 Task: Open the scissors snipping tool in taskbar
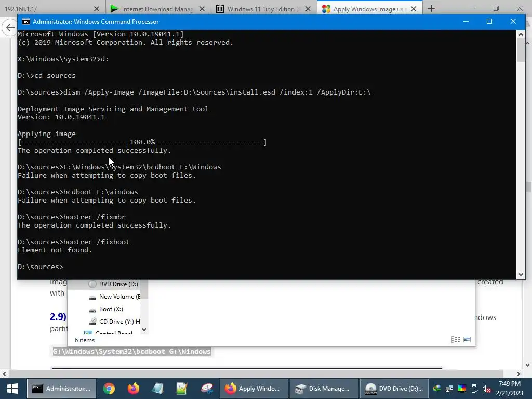(x=207, y=389)
